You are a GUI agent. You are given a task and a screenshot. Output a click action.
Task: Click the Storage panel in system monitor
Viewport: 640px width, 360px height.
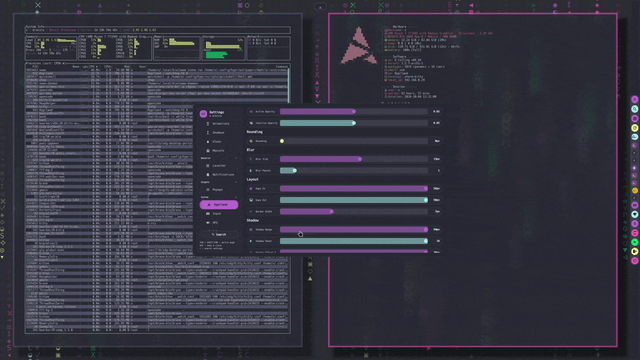pos(223,48)
